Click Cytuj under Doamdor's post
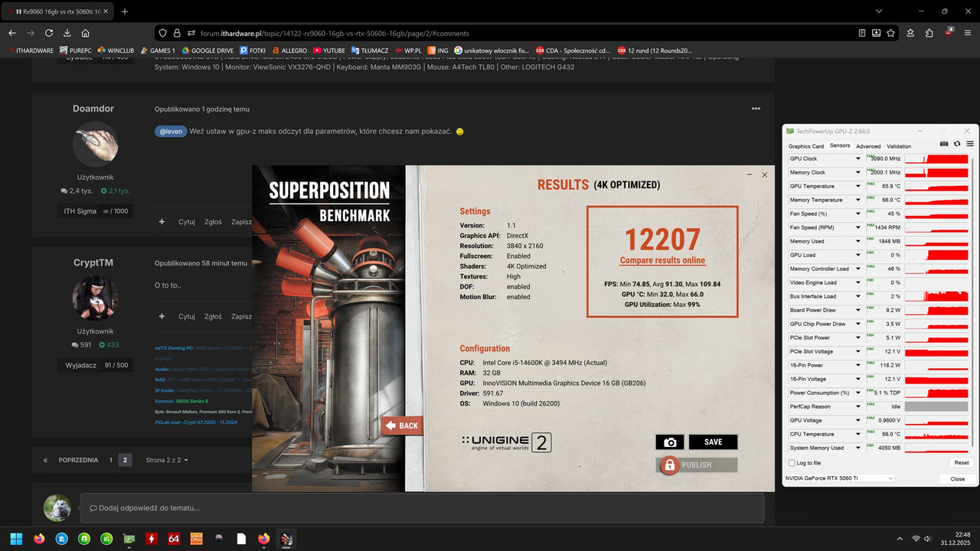This screenshot has width=980, height=551. (x=186, y=222)
